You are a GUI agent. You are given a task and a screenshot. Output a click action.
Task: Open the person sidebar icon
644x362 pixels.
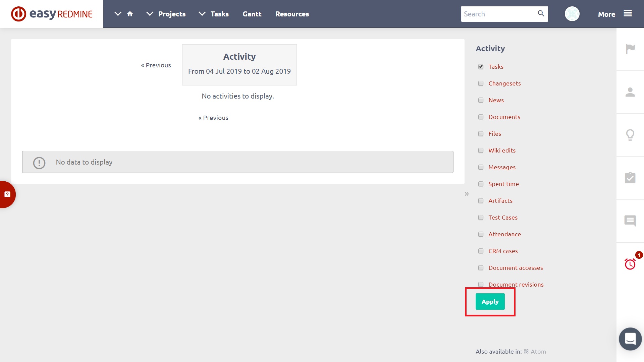[630, 92]
